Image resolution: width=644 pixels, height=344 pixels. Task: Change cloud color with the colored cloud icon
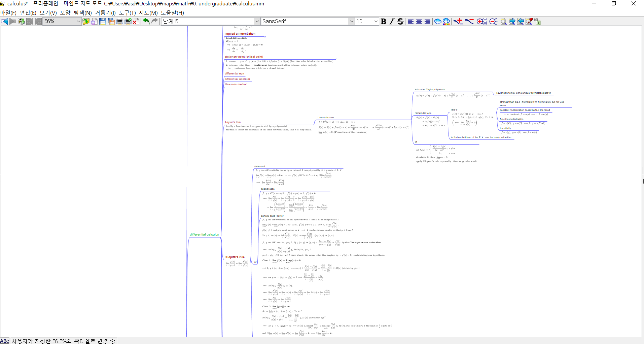click(446, 22)
